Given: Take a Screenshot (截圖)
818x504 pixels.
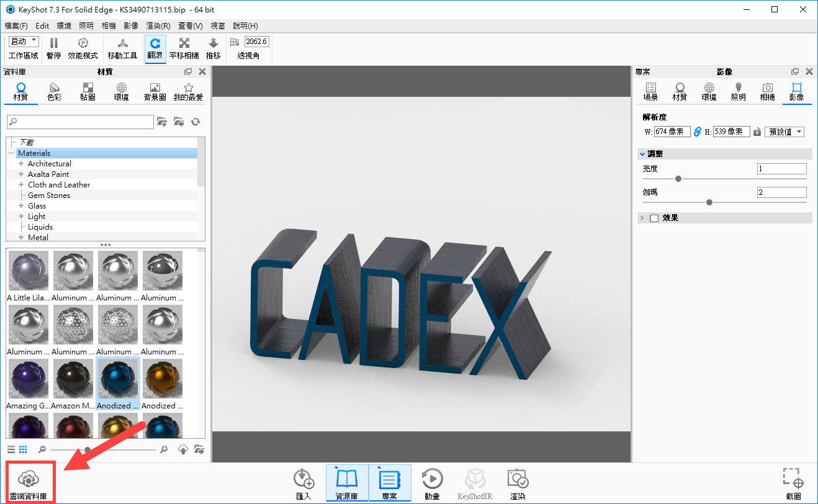Looking at the screenshot, I should (x=793, y=484).
